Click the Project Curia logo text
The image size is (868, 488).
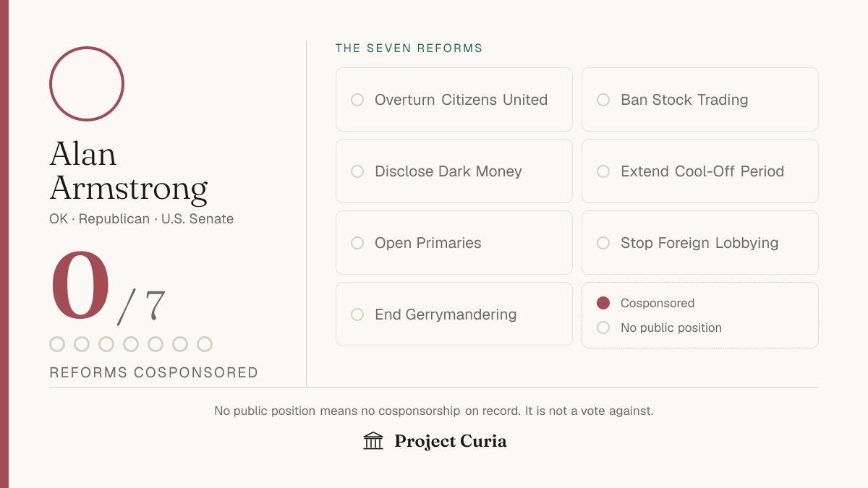[451, 441]
